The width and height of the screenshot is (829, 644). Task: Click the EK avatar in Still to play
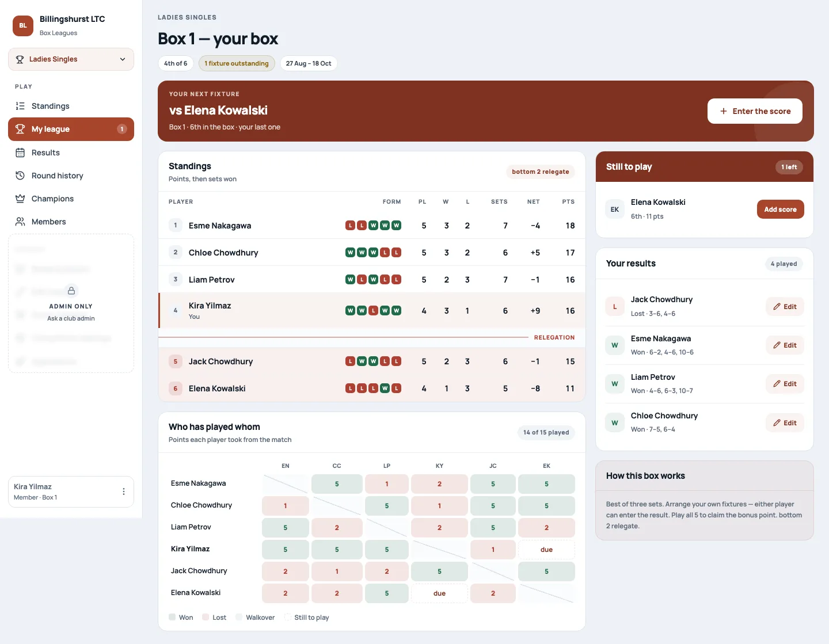(x=615, y=209)
